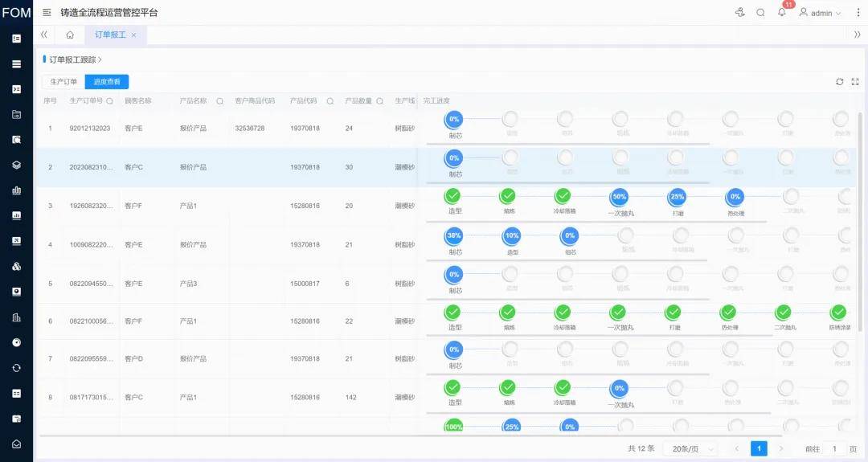Viewport: 868px width, 462px height.
Task: Collapse the sidebar with the hamburger icon
Action: click(x=47, y=13)
